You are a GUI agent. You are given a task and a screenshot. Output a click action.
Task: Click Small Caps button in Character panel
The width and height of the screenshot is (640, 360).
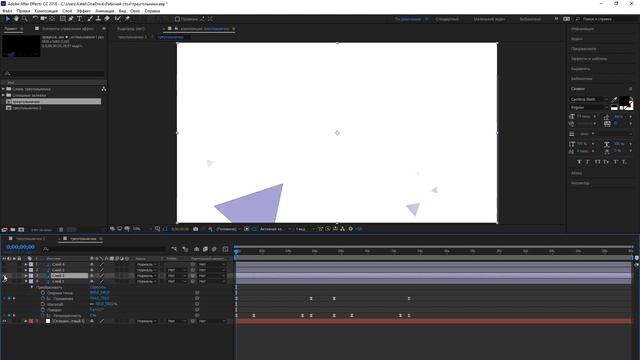tap(606, 162)
